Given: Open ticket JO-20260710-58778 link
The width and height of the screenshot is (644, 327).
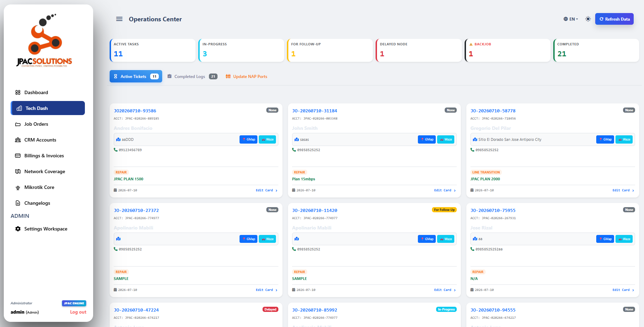Looking at the screenshot, I should tap(493, 111).
